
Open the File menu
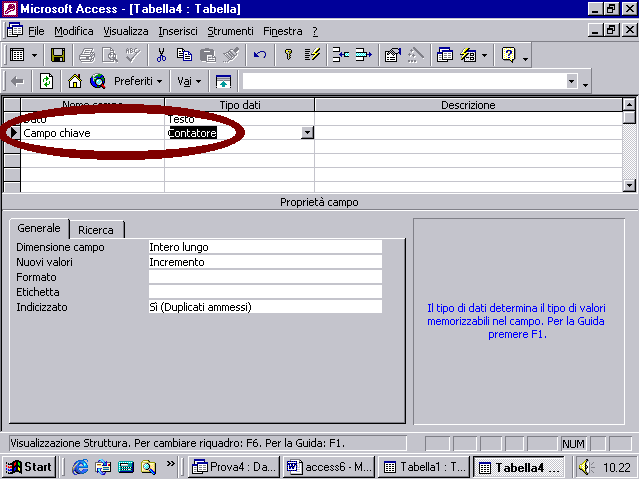(36, 31)
